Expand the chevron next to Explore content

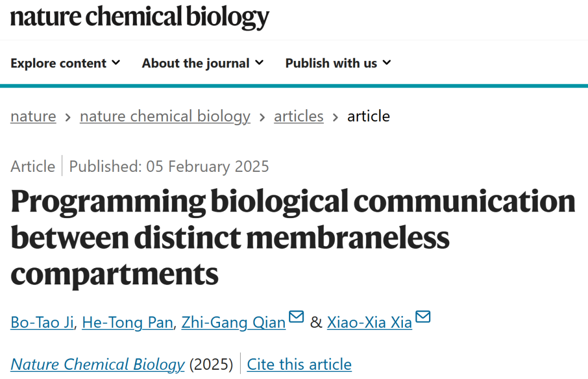pos(115,63)
